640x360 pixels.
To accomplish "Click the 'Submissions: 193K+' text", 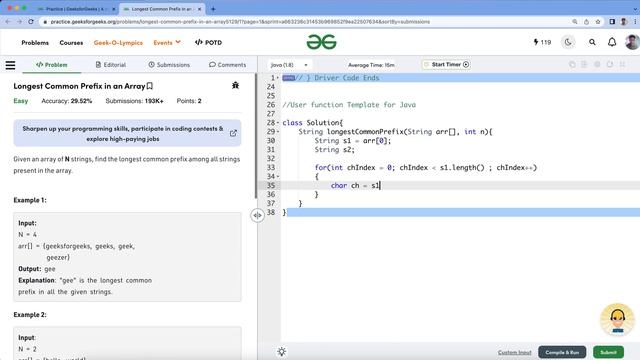I will pos(134,101).
